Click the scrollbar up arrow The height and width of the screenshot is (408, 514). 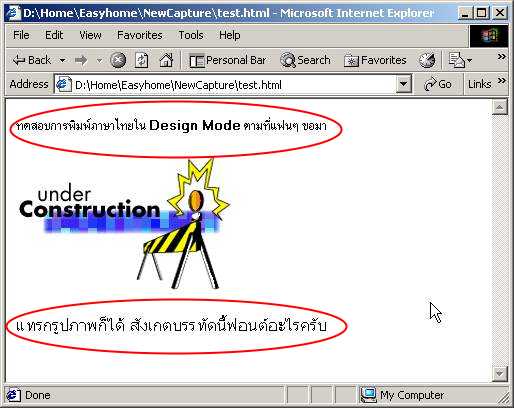point(499,107)
